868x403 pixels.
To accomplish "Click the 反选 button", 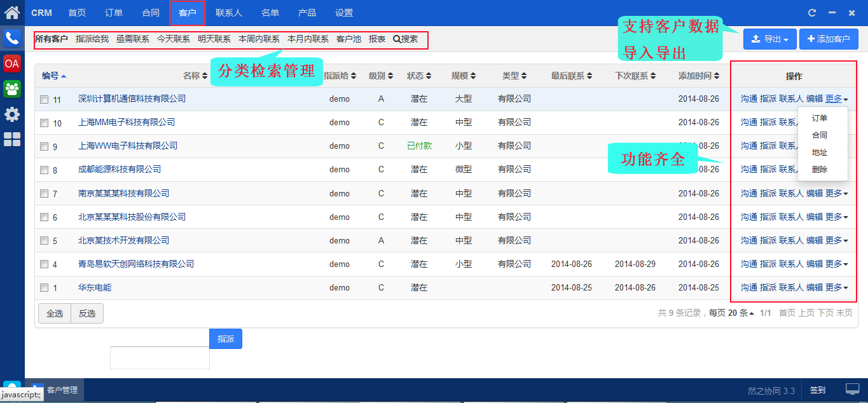I will click(x=87, y=313).
